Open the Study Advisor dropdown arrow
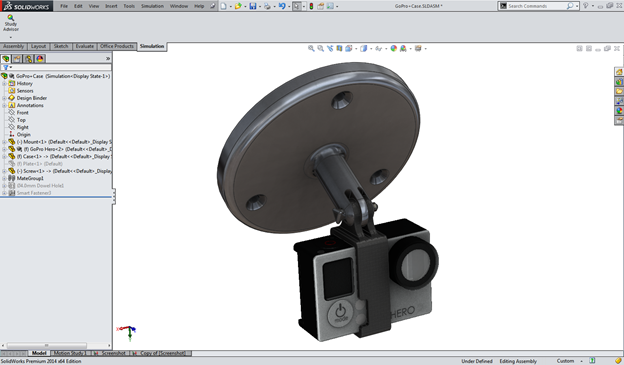 (11, 37)
